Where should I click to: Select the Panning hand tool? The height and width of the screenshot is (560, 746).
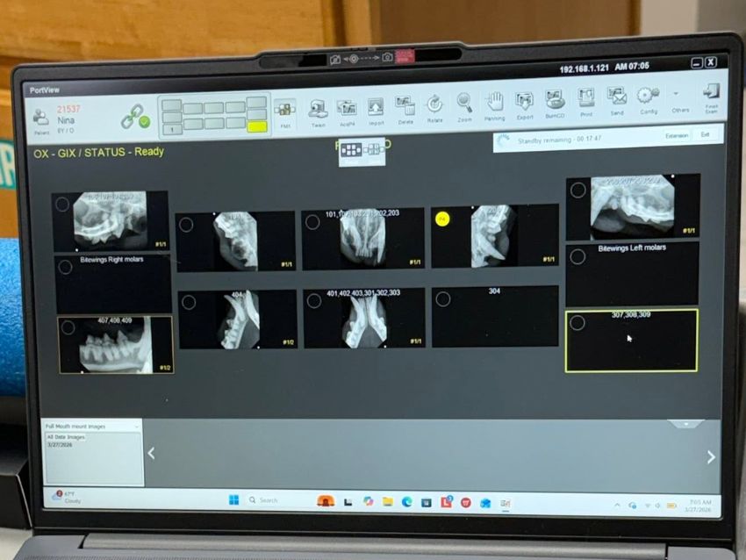tap(494, 105)
